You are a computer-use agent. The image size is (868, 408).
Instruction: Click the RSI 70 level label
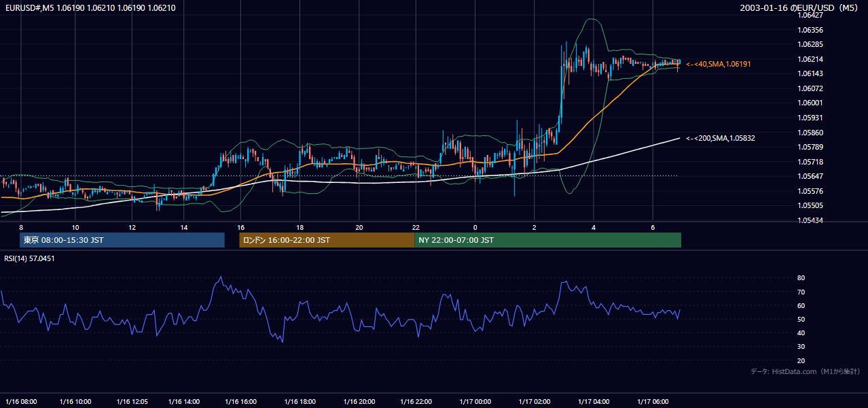(801, 292)
